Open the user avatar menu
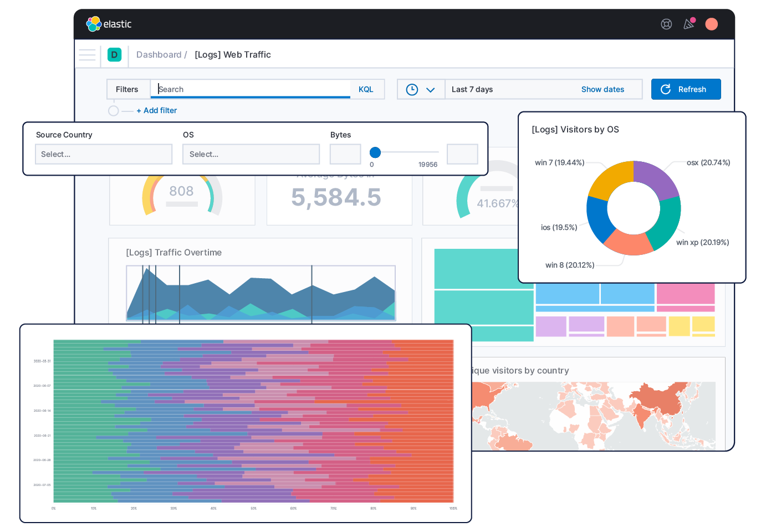 [711, 24]
